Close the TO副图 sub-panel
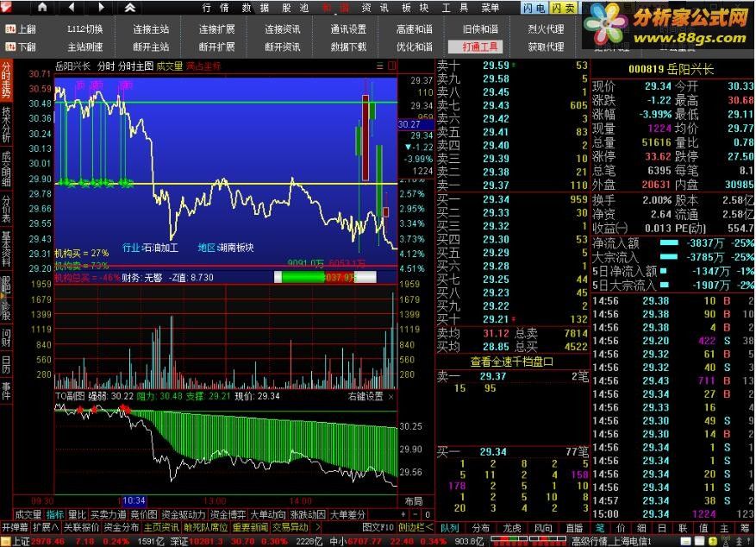Image resolution: width=756 pixels, height=547 pixels. click(x=391, y=397)
